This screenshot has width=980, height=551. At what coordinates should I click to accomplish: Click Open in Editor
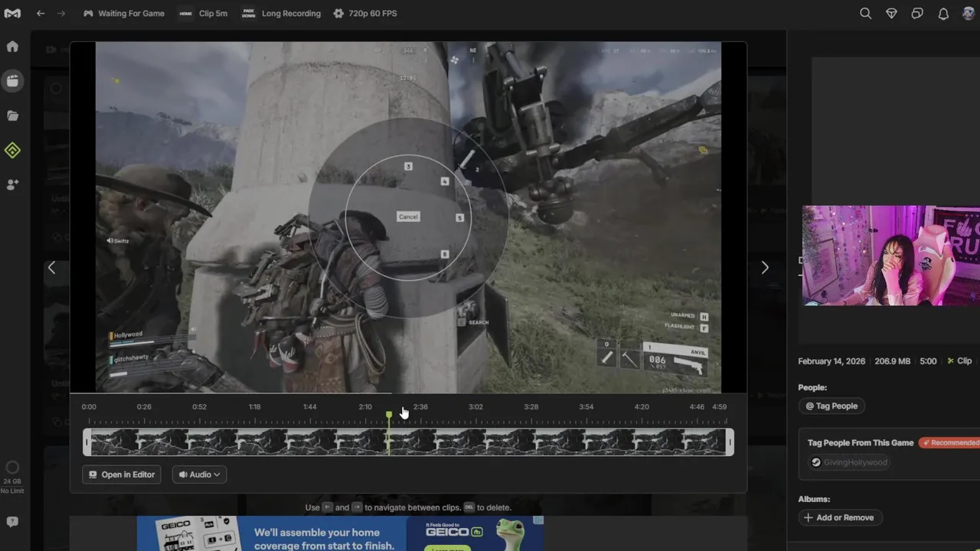pyautogui.click(x=122, y=474)
